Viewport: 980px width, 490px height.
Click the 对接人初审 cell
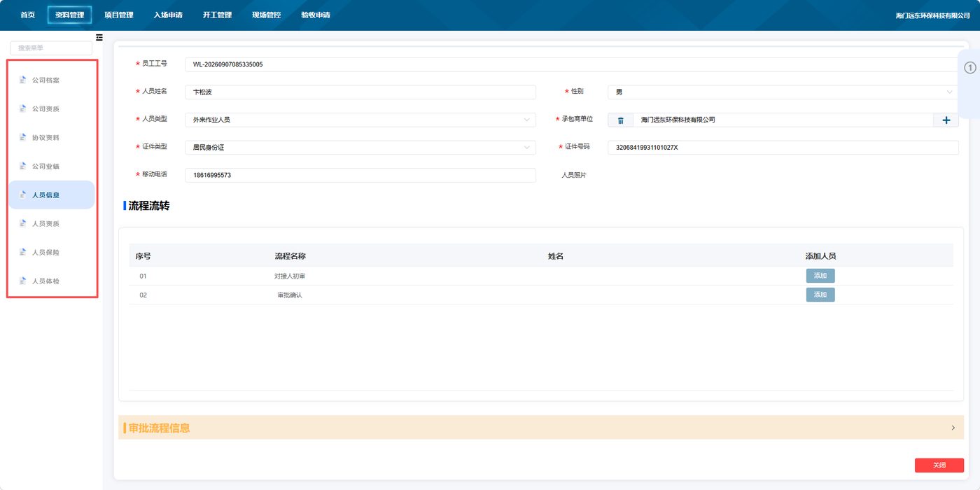(290, 276)
